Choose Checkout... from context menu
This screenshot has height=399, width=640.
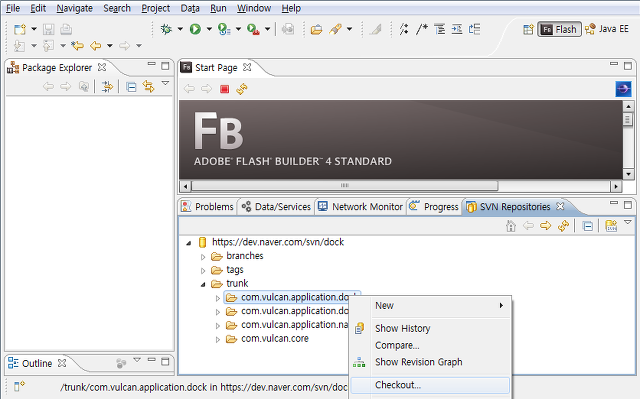(x=431, y=385)
